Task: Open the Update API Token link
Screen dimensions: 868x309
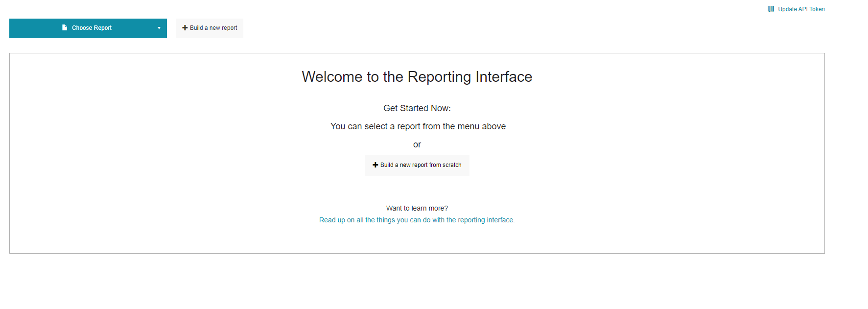Action: pos(801,9)
